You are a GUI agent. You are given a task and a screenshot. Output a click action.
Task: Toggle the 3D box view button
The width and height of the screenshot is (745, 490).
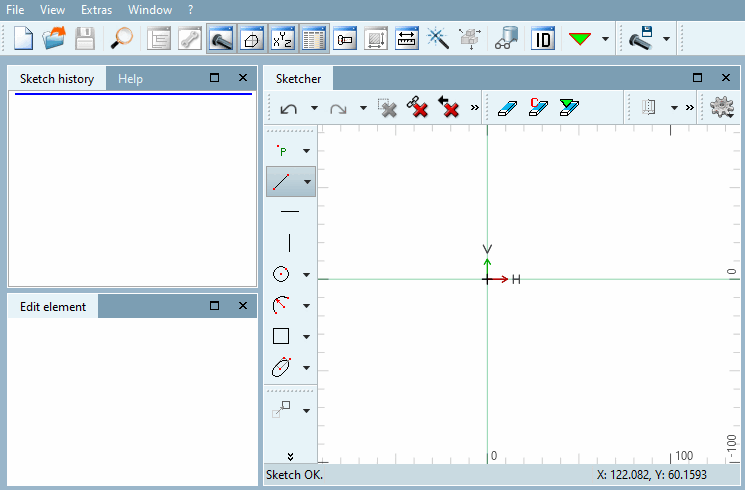tap(252, 38)
